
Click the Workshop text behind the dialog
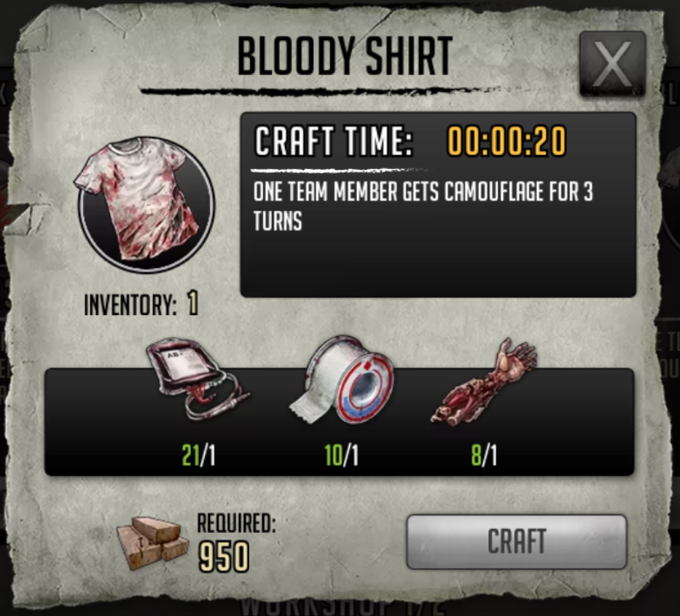pyautogui.click(x=343, y=606)
